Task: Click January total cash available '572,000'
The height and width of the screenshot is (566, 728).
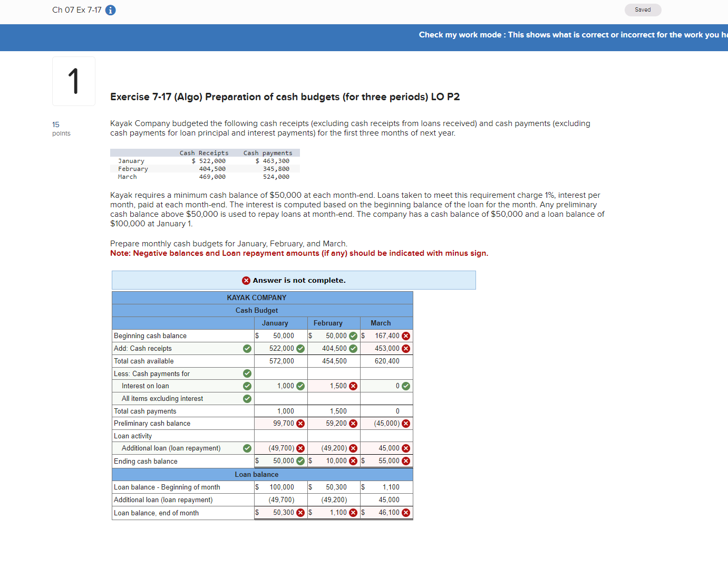Action: tap(282, 361)
